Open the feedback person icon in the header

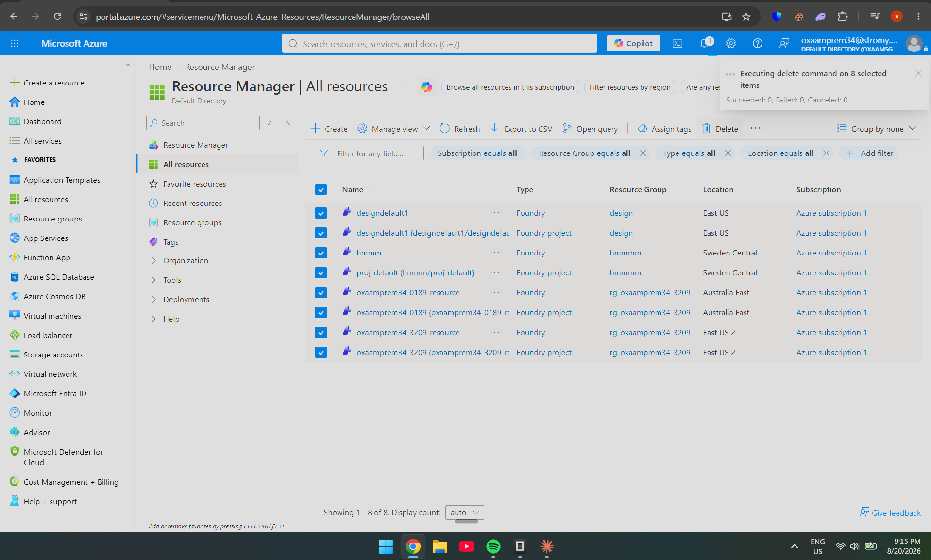tap(784, 44)
